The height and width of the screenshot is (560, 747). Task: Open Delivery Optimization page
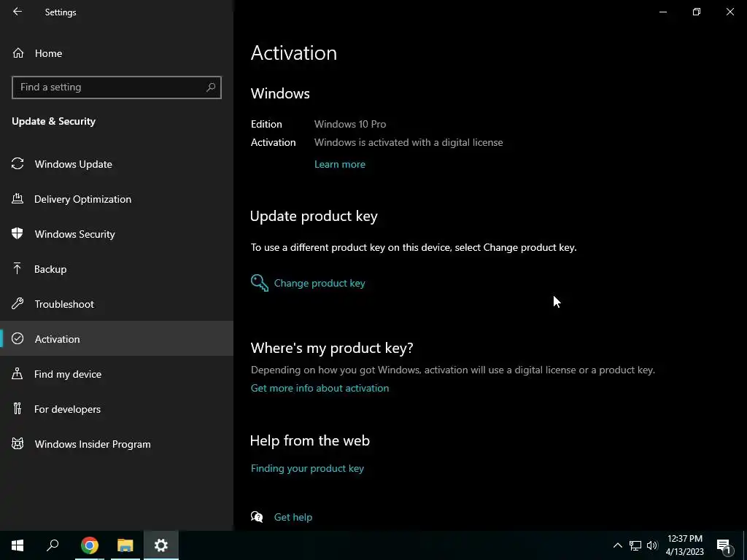[116, 199]
